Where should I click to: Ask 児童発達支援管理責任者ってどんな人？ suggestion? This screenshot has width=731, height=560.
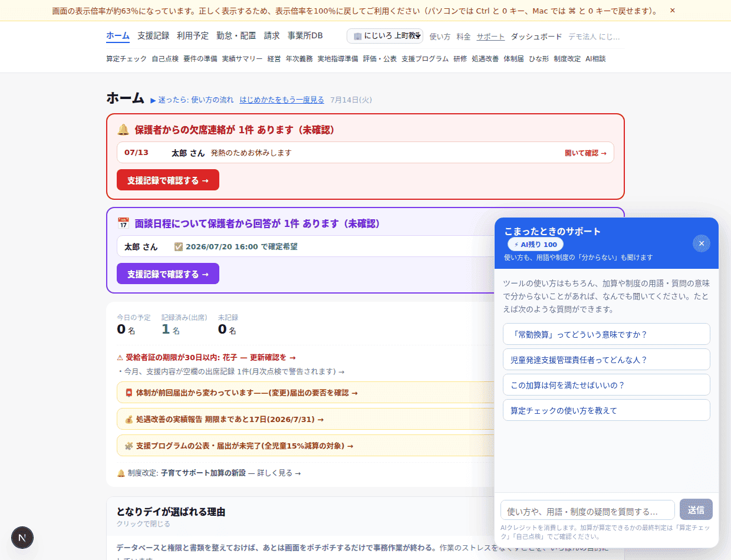pos(606,360)
